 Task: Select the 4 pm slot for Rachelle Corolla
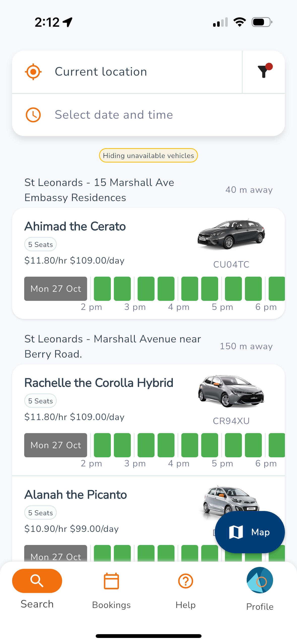coord(189,445)
